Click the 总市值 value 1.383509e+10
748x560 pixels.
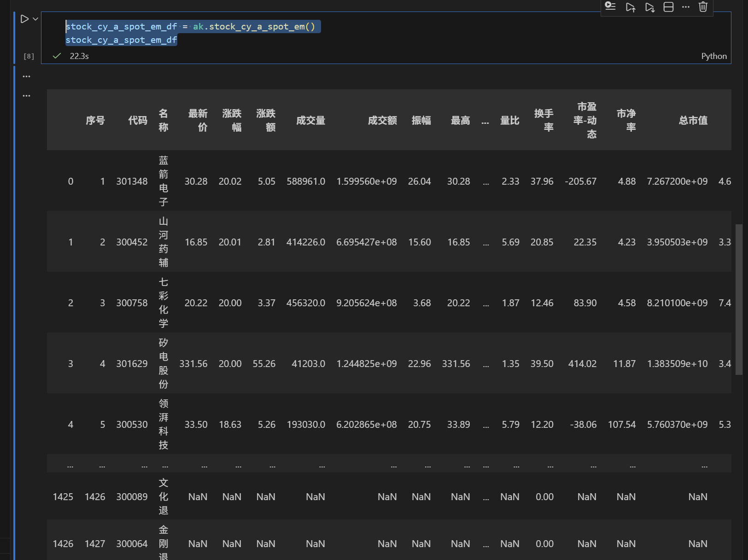[x=678, y=364]
